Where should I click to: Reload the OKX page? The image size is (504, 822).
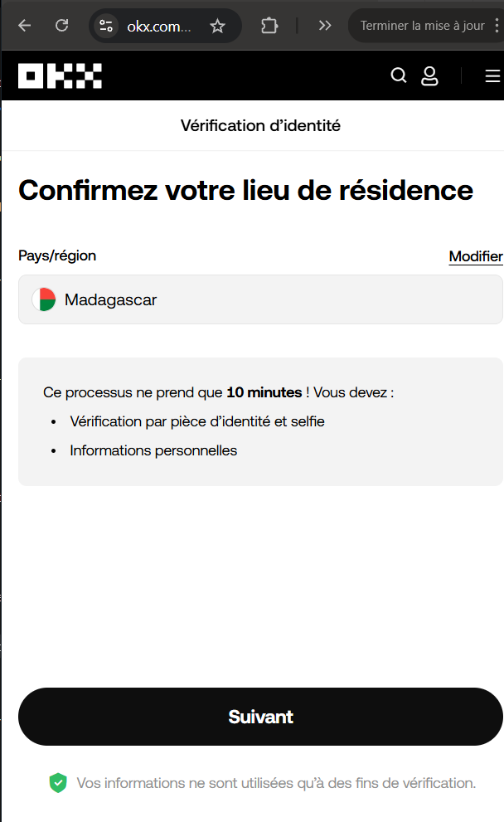(62, 25)
